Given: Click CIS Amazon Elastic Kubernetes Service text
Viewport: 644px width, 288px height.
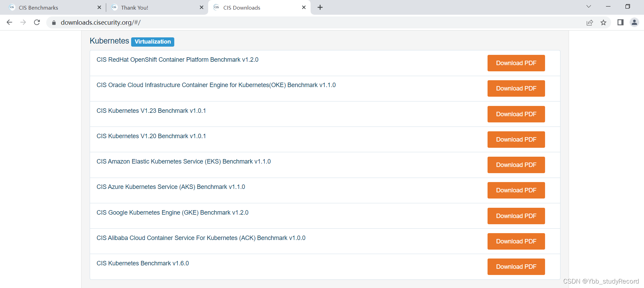Looking at the screenshot, I should (184, 161).
